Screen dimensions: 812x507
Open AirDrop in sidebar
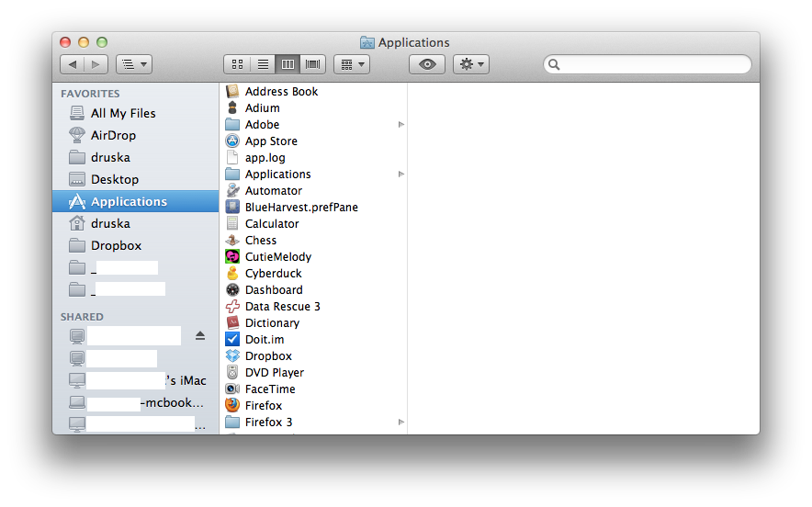(136, 135)
